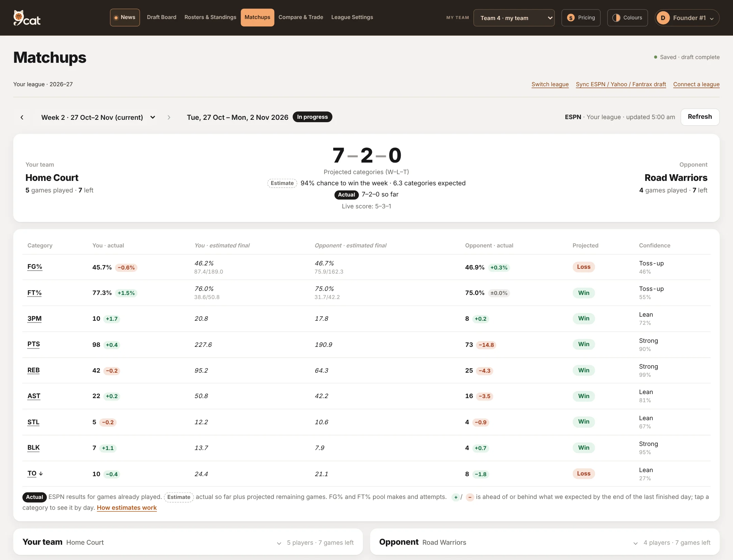Viewport: 733px width, 560px height.
Task: Toggle the Colours theme icon
Action: point(616,18)
